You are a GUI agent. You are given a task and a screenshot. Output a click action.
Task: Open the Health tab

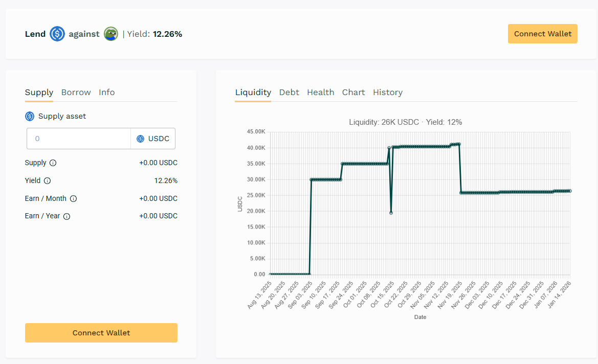pos(320,93)
